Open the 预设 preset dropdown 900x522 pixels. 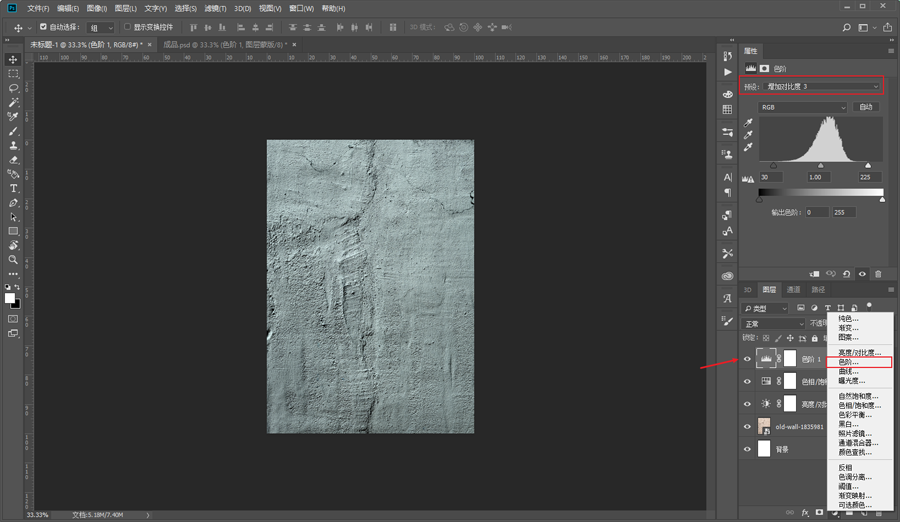tap(822, 87)
